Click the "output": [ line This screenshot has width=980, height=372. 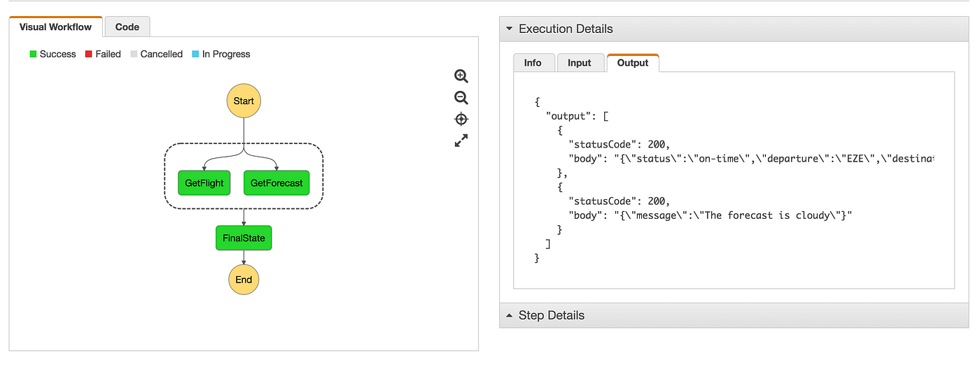tap(577, 116)
